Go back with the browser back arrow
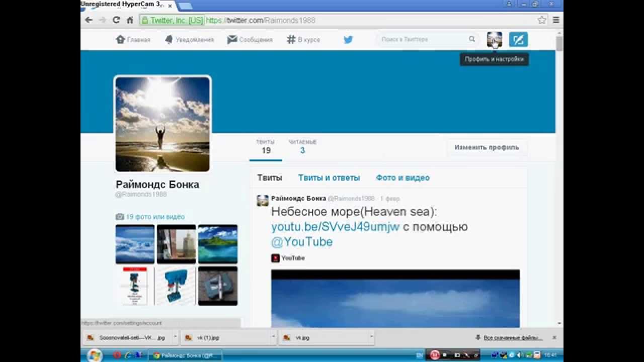This screenshot has width=644, height=362. tap(89, 20)
